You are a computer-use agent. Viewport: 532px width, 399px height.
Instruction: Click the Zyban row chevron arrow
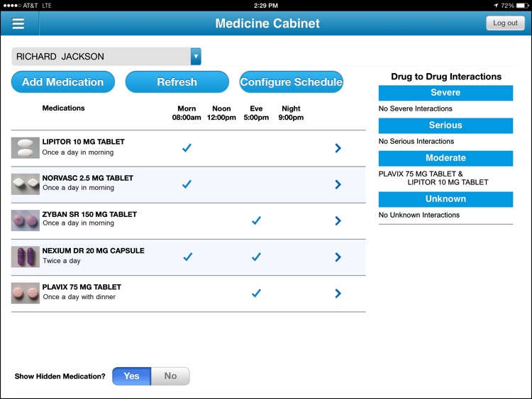tap(338, 220)
